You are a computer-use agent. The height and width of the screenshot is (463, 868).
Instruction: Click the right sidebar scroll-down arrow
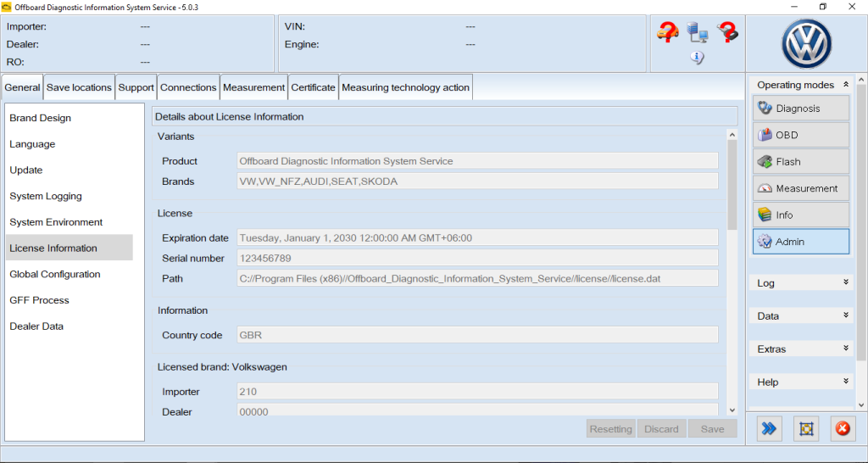(x=861, y=405)
